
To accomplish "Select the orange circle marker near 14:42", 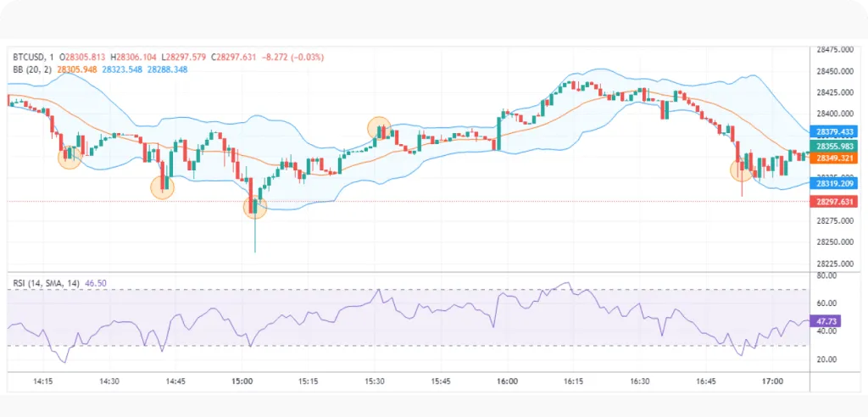I will 162,187.
